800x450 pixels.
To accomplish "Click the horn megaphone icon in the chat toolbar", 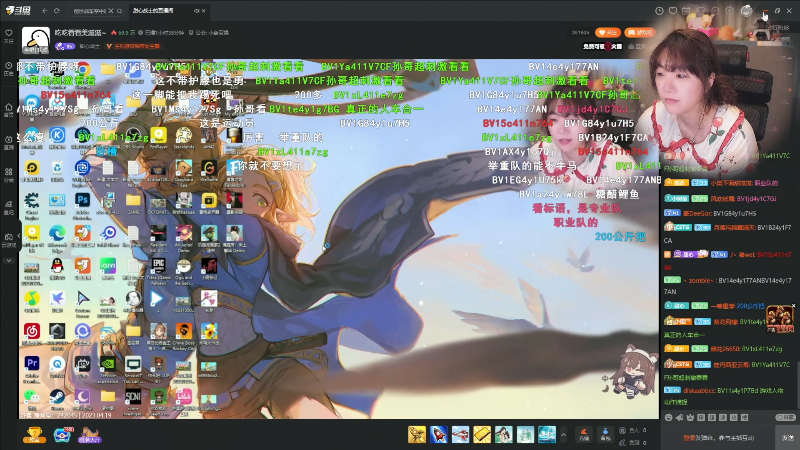I will point(680,417).
